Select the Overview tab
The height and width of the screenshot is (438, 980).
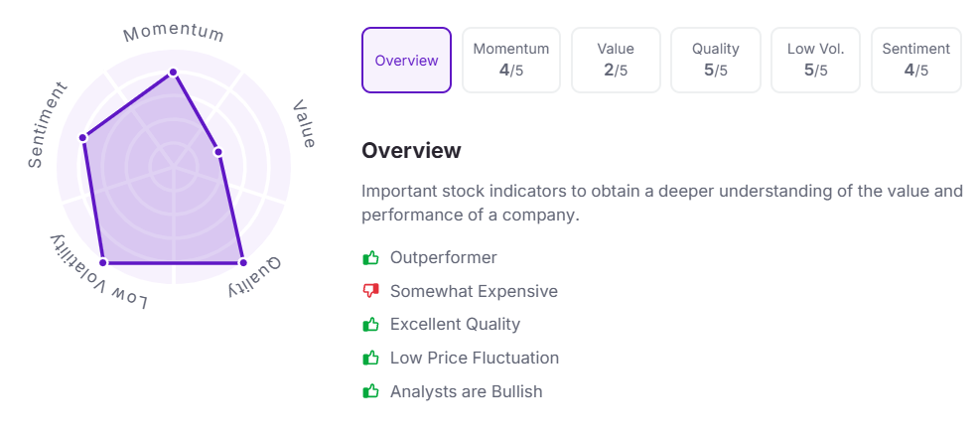406,61
